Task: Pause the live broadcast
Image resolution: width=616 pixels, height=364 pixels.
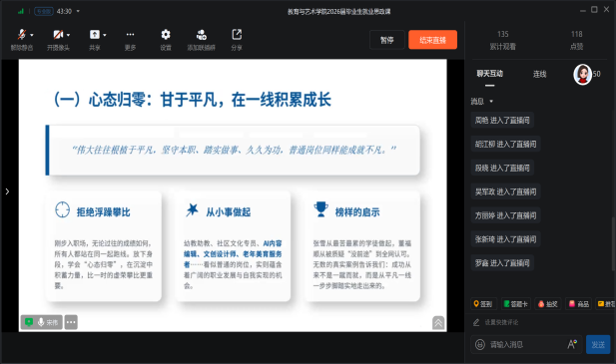Action: (387, 40)
